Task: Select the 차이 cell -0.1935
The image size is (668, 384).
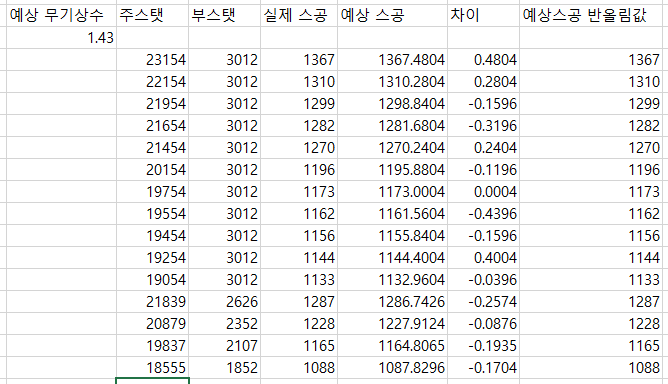Action: point(484,346)
